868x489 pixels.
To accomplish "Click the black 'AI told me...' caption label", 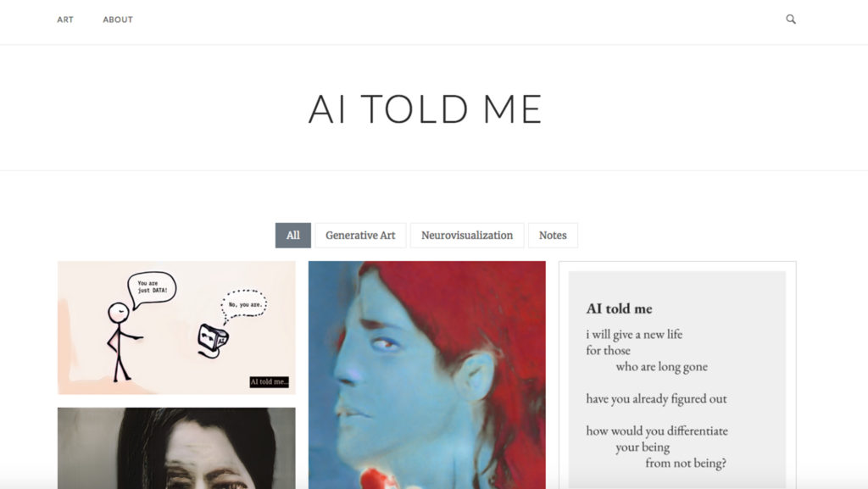I will (x=269, y=381).
